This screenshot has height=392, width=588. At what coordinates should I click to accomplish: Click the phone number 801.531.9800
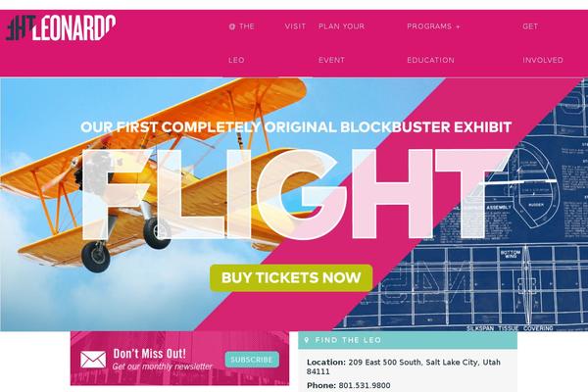coord(365,385)
